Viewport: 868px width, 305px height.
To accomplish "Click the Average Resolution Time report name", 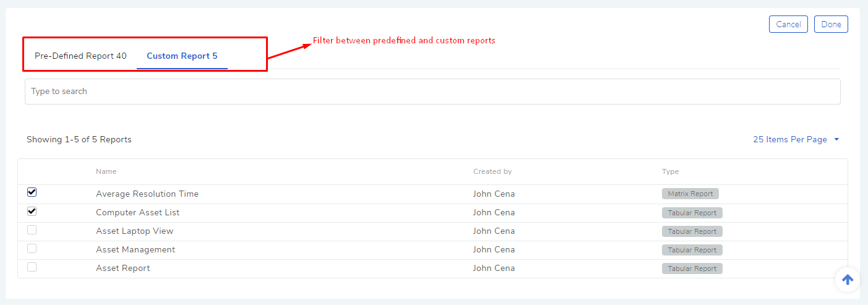I will tap(147, 194).
